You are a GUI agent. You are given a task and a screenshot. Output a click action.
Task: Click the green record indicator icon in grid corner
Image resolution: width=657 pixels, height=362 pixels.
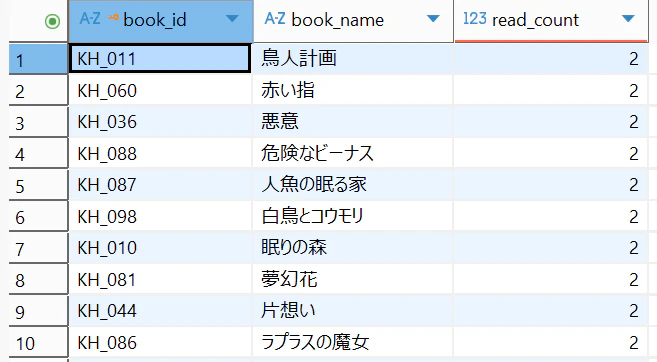click(x=52, y=21)
